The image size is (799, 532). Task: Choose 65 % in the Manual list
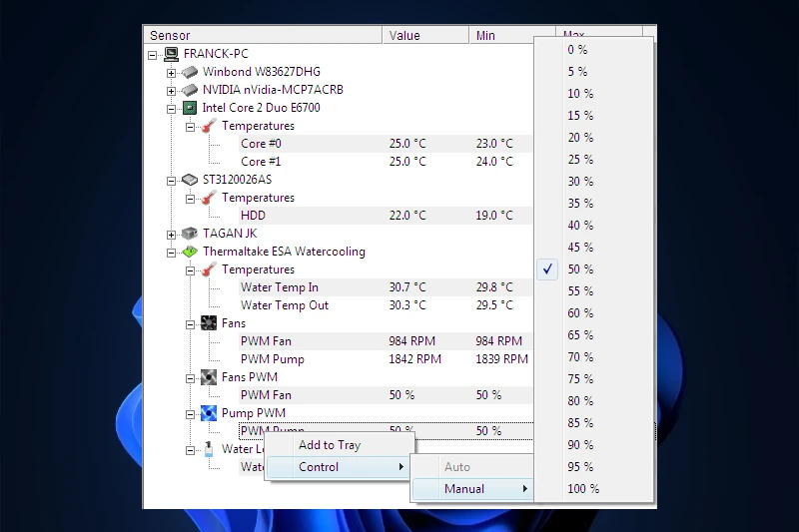point(593,335)
